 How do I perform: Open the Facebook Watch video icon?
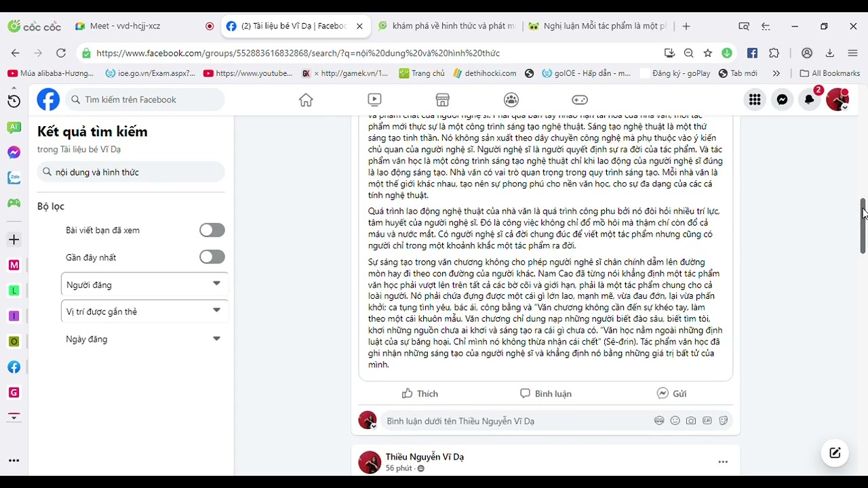pyautogui.click(x=374, y=100)
